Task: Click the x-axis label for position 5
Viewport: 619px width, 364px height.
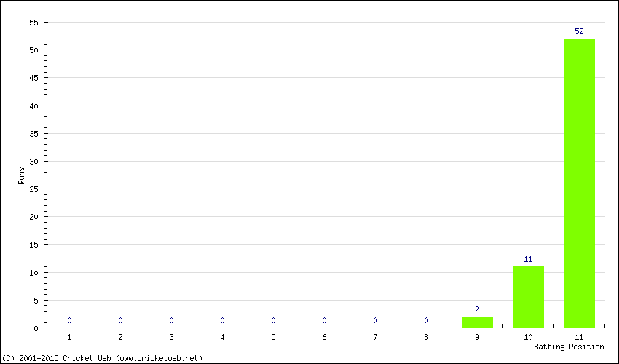Action: 273,337
